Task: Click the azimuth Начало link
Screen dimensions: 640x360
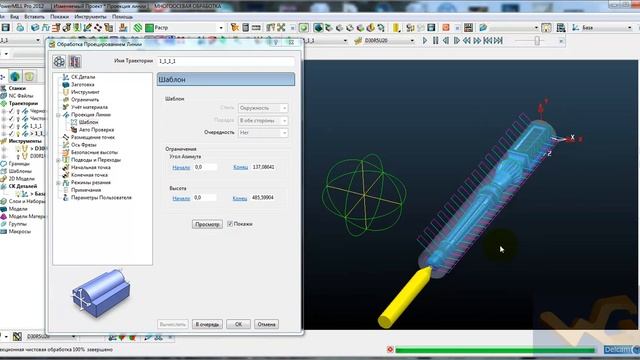Action: pyautogui.click(x=181, y=167)
